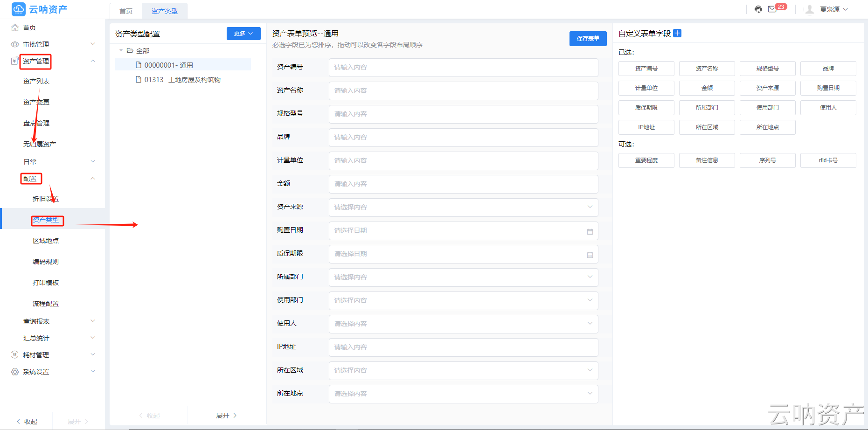
Task: Open the calendar icon in 质保期限 field
Action: pyautogui.click(x=590, y=255)
